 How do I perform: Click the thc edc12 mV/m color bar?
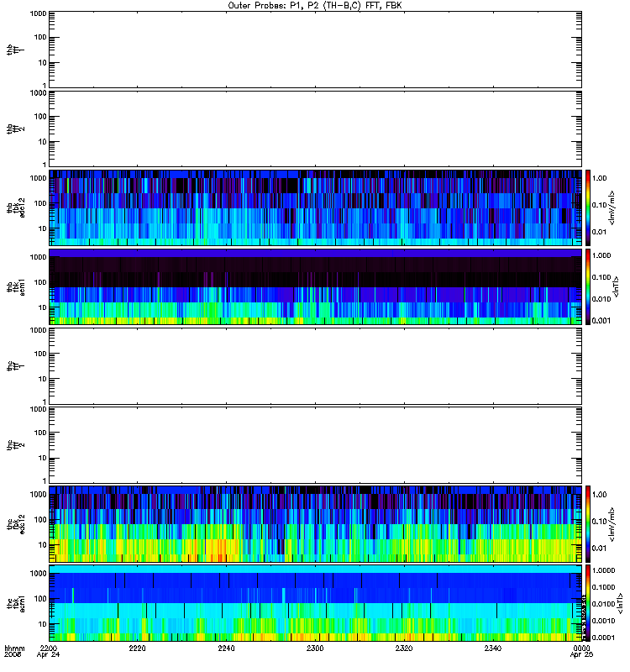588,524
